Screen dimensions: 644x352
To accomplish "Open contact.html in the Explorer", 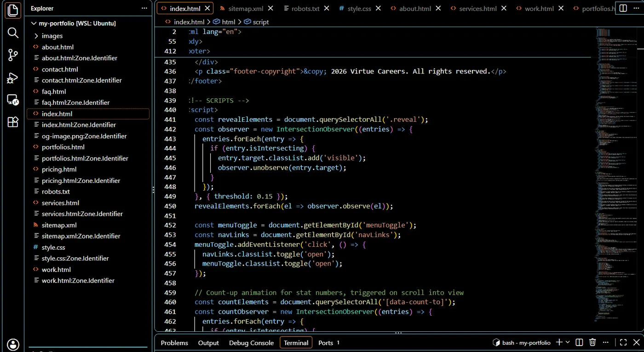I will 60,69.
